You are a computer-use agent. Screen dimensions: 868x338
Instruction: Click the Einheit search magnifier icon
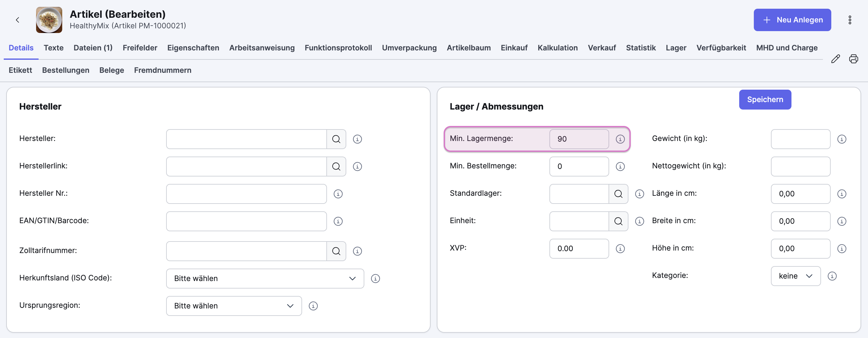click(618, 221)
